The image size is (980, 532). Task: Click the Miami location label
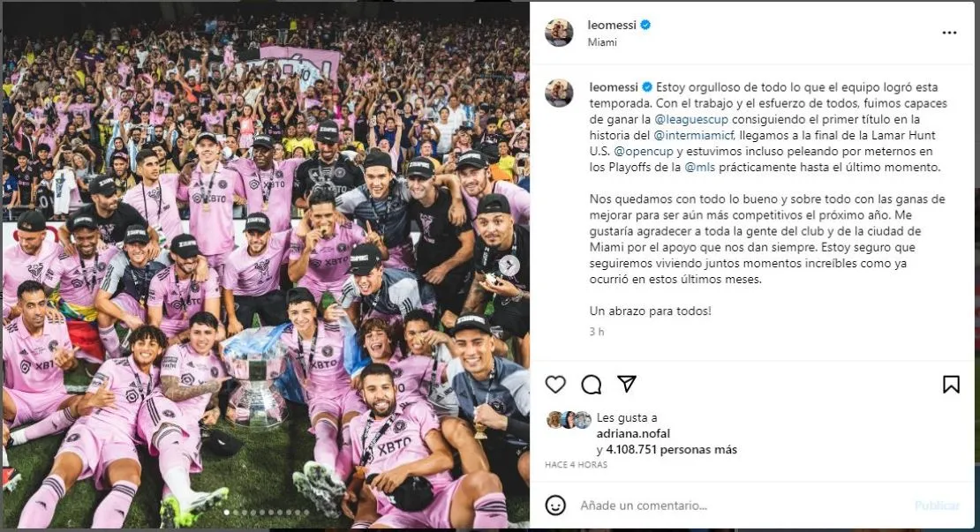click(601, 41)
